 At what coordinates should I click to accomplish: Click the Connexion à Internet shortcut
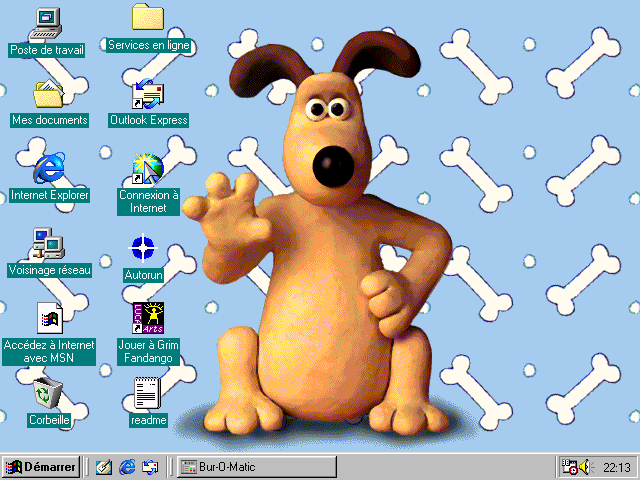(x=148, y=169)
